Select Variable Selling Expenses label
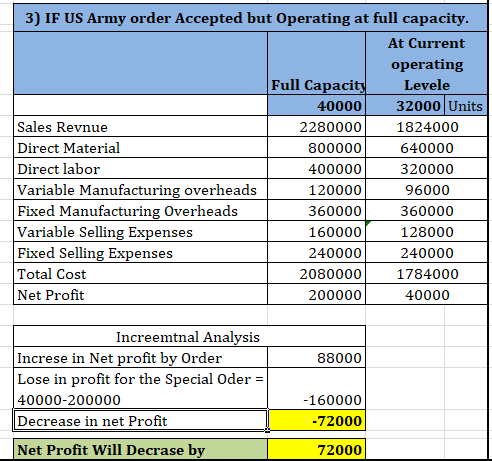The width and height of the screenshot is (492, 461). tap(140, 232)
